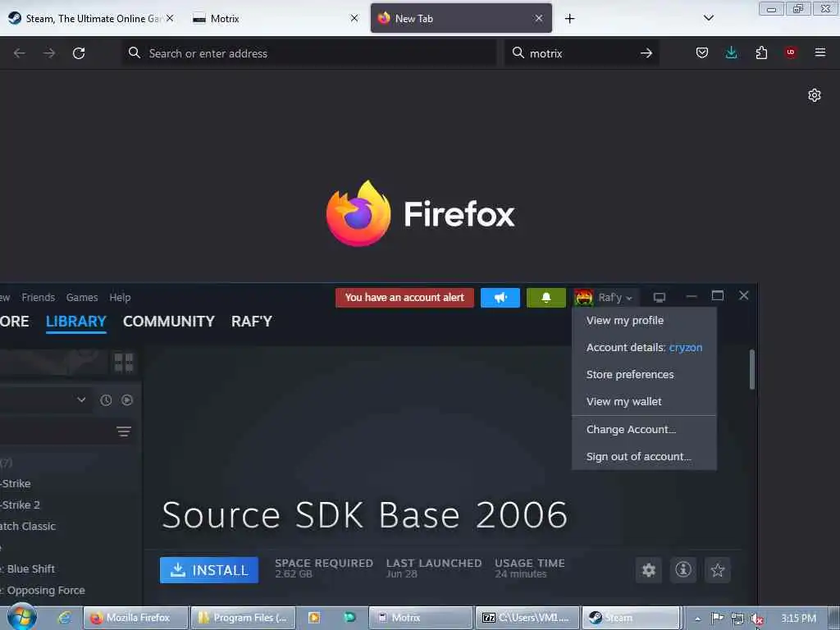840x630 pixels.
Task: Submit the motrix search arrow
Action: pyautogui.click(x=646, y=53)
